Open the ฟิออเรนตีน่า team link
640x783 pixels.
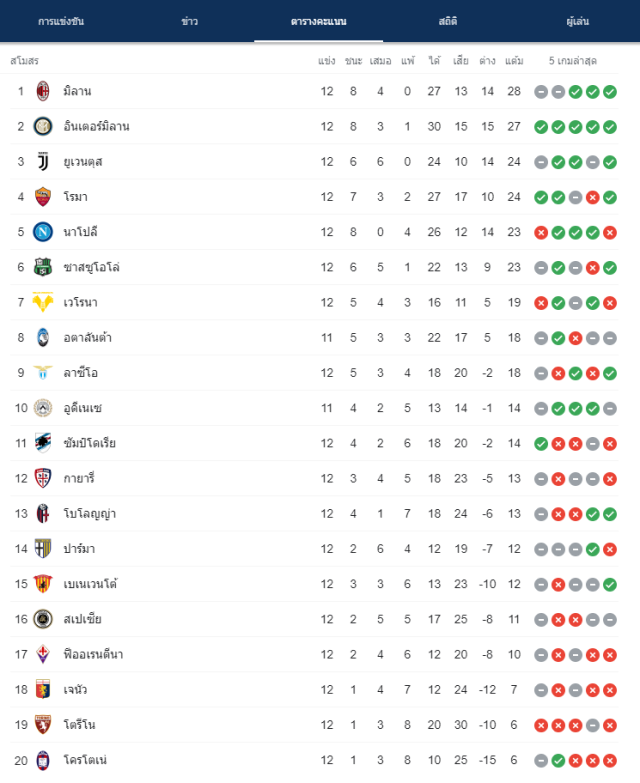click(93, 654)
